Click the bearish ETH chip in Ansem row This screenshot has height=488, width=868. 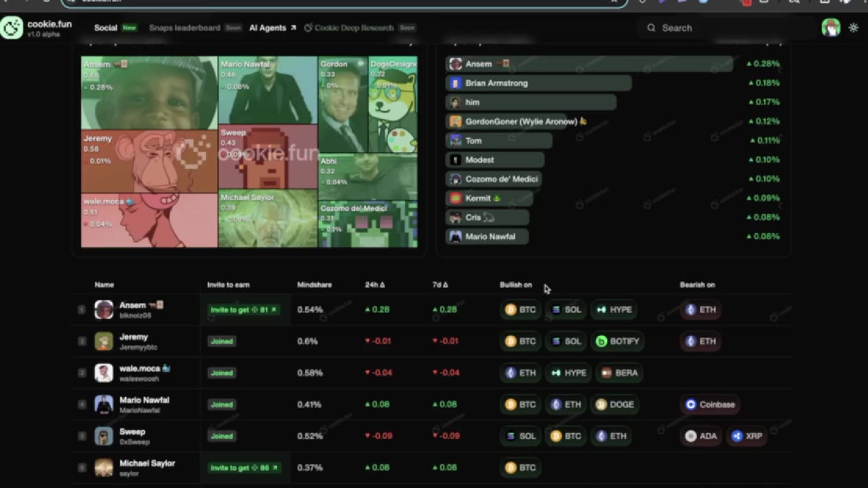701,310
